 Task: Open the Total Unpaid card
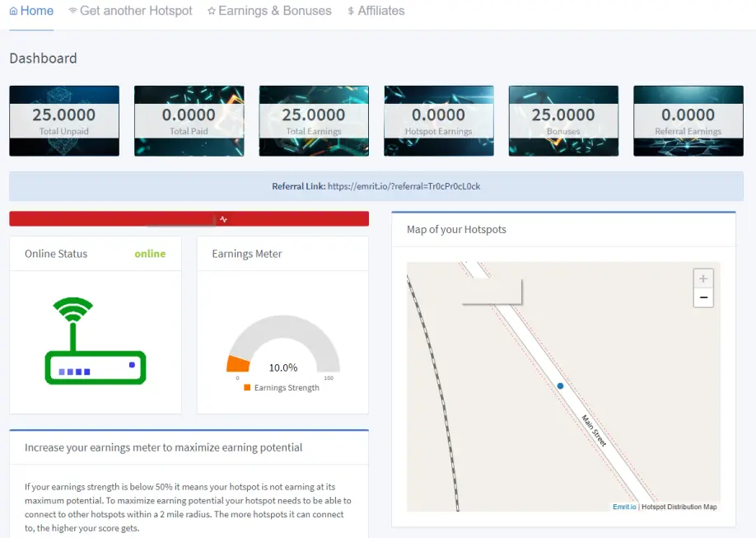pyautogui.click(x=64, y=121)
